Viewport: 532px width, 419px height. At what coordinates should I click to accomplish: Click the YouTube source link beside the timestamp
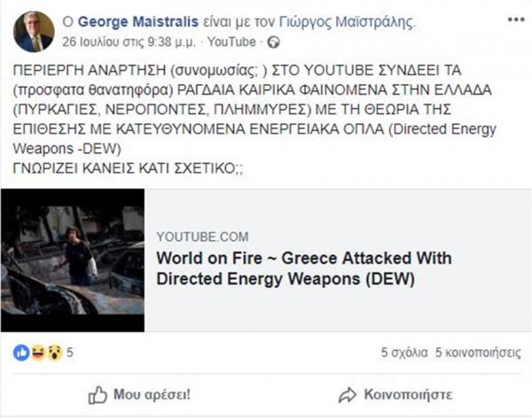pos(231,41)
